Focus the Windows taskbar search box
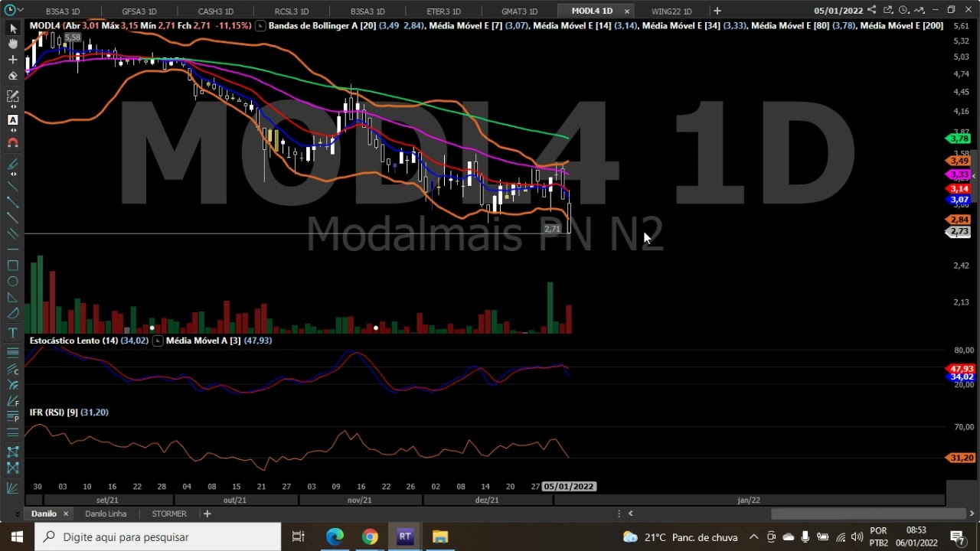Screen dimensions: 980x551 pos(158,536)
